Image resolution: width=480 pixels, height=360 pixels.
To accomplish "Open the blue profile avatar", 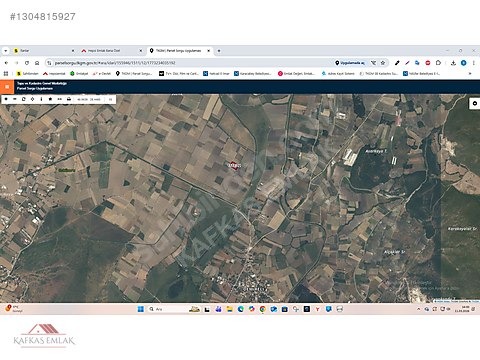I will tap(464, 63).
